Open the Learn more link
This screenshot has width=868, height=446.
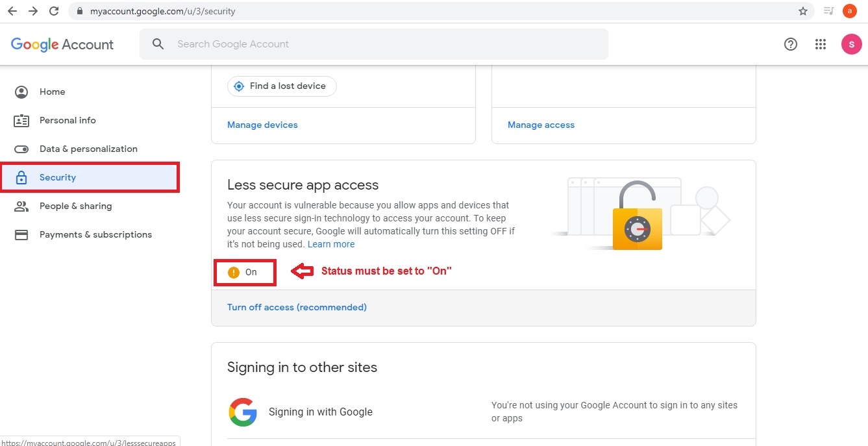click(331, 244)
